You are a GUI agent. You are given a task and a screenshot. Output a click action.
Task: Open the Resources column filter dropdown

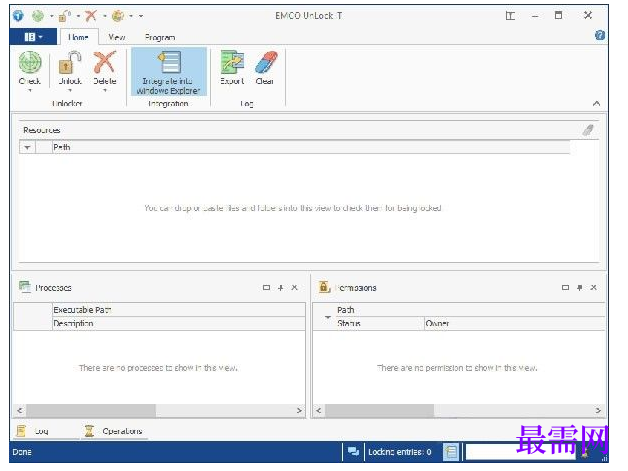pyautogui.click(x=27, y=147)
